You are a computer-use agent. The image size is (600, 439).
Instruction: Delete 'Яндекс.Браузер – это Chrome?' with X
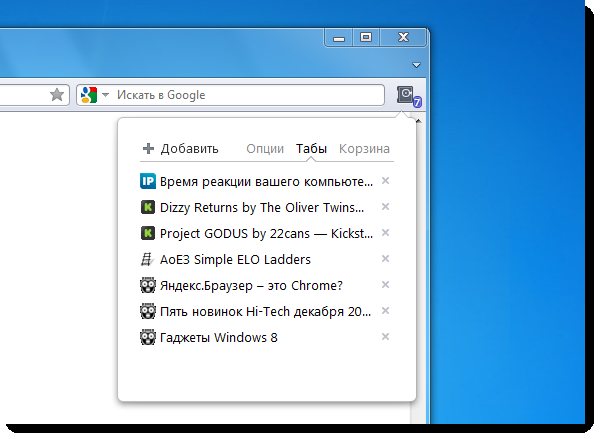pos(385,285)
